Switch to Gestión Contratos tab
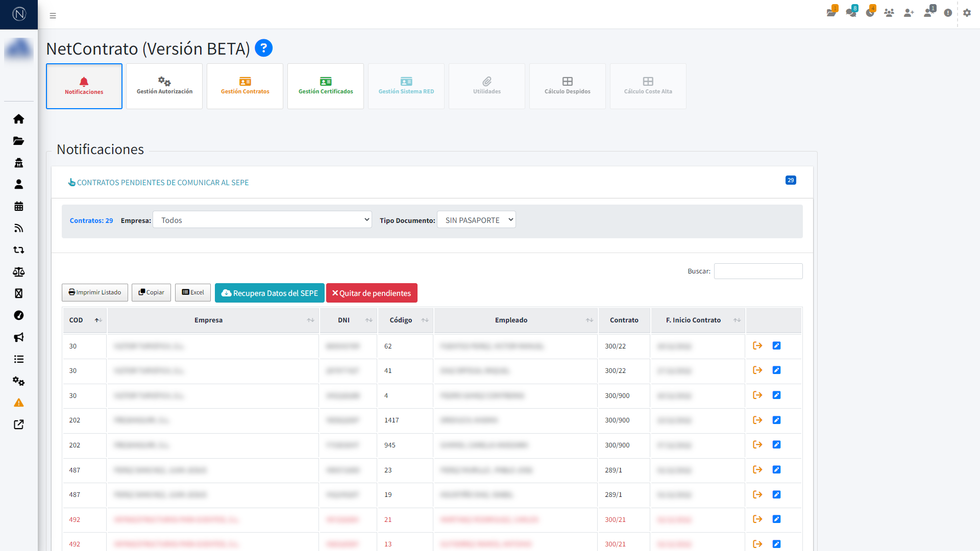The image size is (980, 551). 245,86
